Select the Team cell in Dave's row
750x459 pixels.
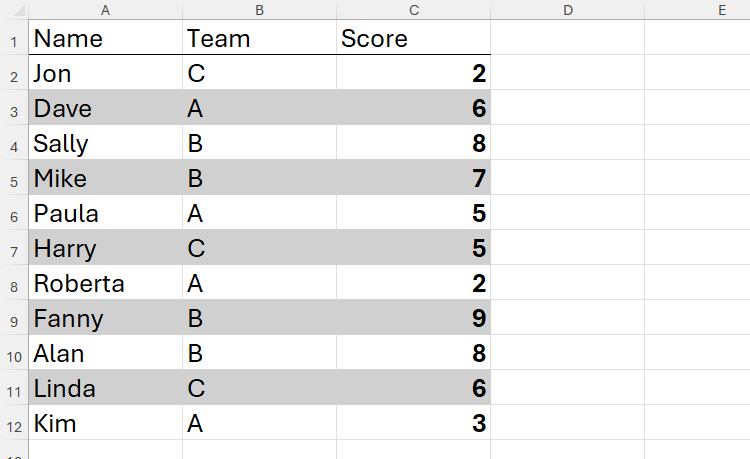pyautogui.click(x=259, y=110)
